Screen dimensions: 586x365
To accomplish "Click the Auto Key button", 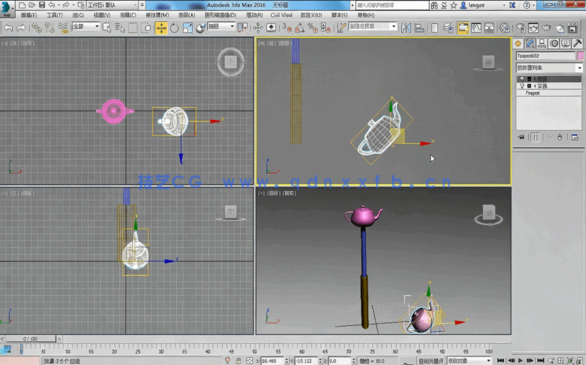I will [x=431, y=361].
